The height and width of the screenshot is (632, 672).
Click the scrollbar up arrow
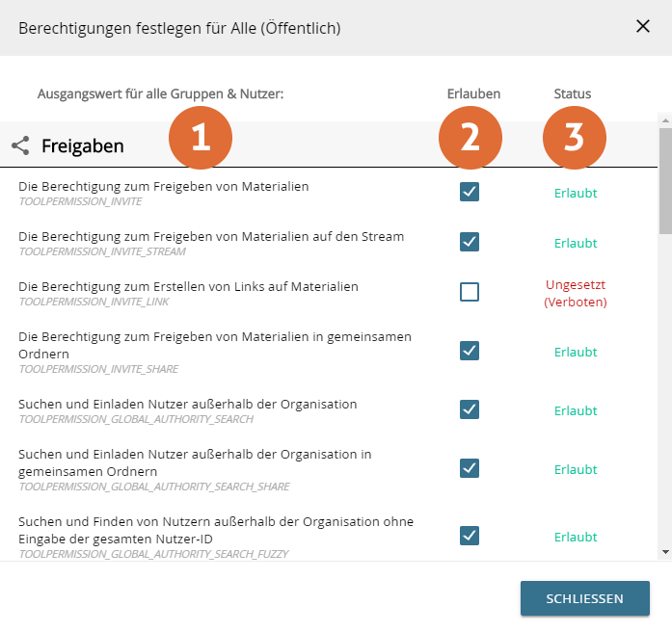point(664,119)
